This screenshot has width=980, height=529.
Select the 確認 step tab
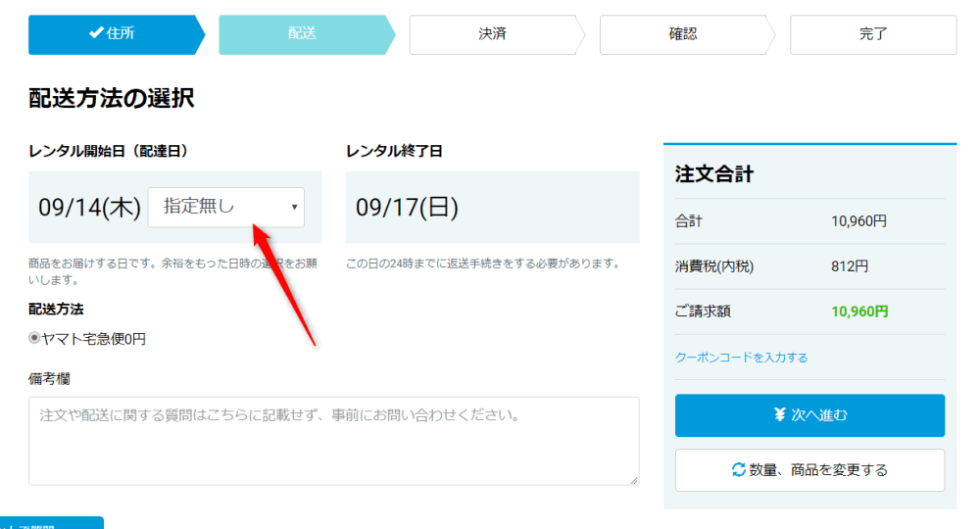688,34
